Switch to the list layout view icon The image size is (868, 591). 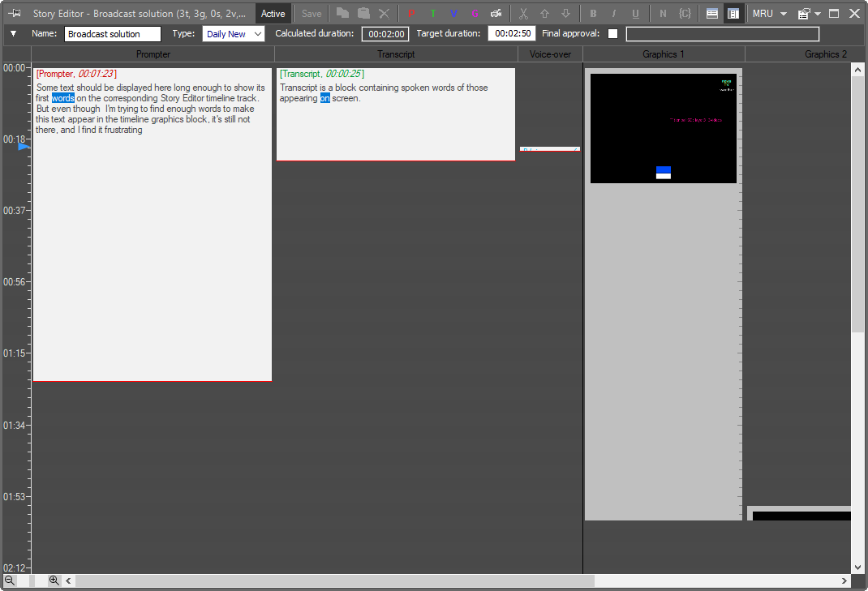coord(712,13)
